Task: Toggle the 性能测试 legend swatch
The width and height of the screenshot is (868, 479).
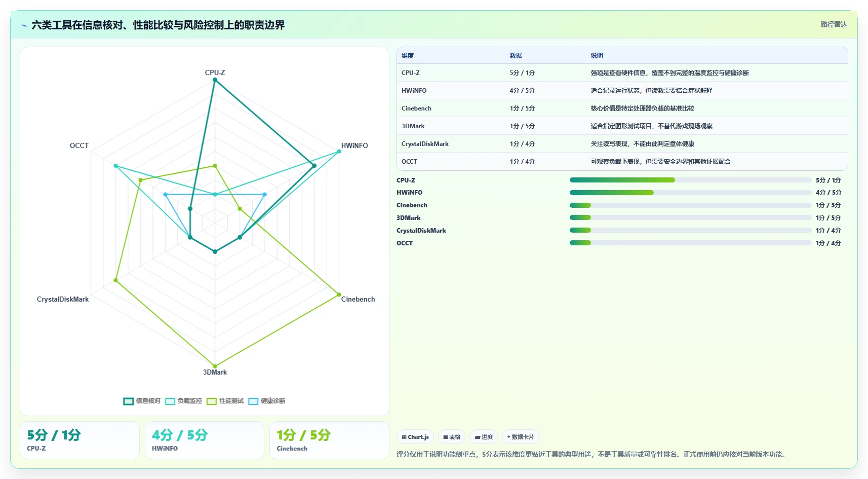Action: pyautogui.click(x=212, y=401)
